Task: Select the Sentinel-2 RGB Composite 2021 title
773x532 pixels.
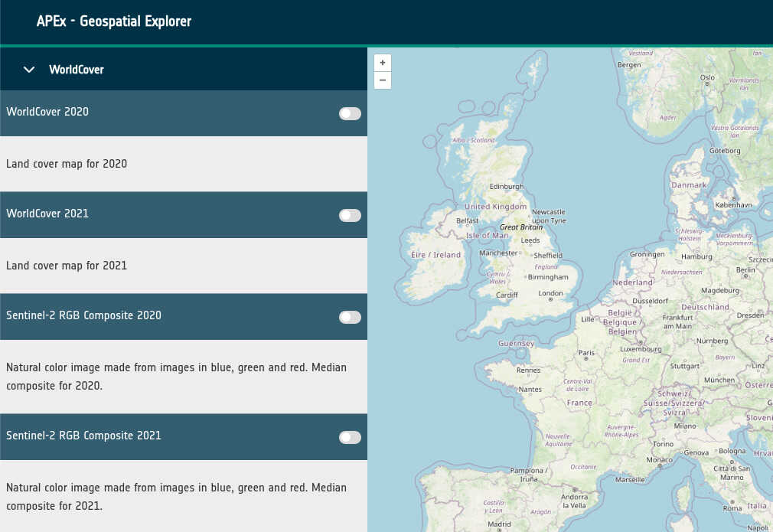Action: click(83, 436)
